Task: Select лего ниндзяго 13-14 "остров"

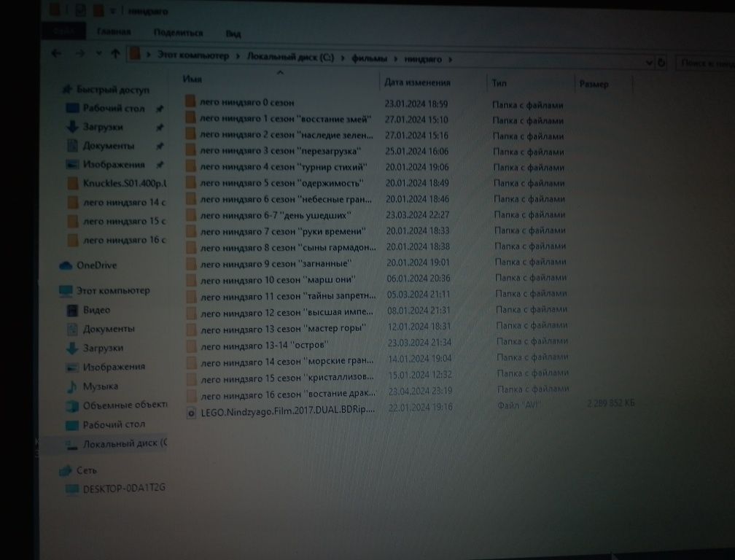Action: (265, 346)
